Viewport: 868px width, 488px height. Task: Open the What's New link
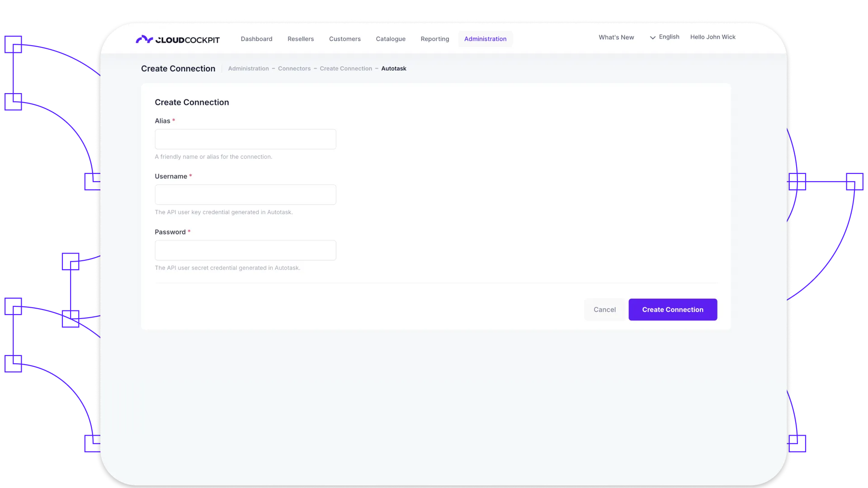coord(616,37)
